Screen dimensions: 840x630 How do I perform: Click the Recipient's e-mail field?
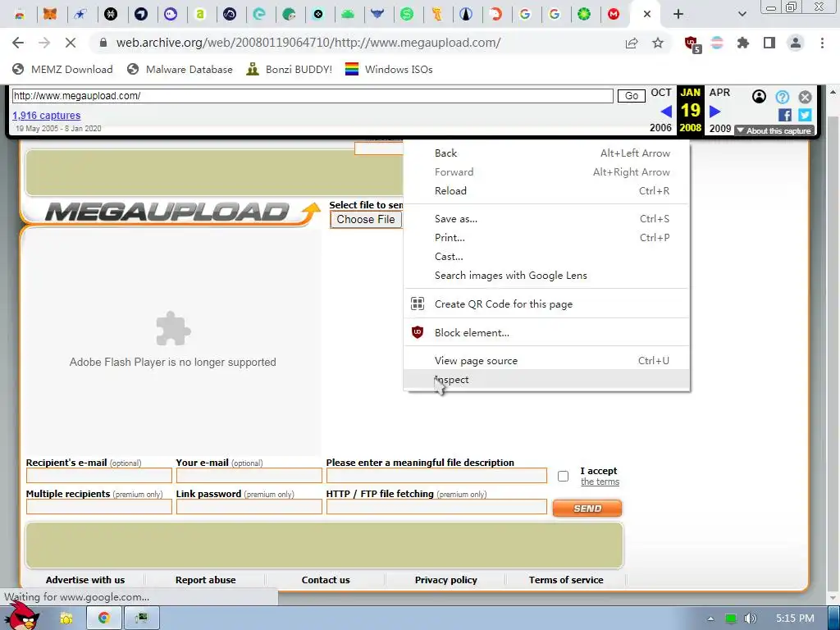pos(99,476)
